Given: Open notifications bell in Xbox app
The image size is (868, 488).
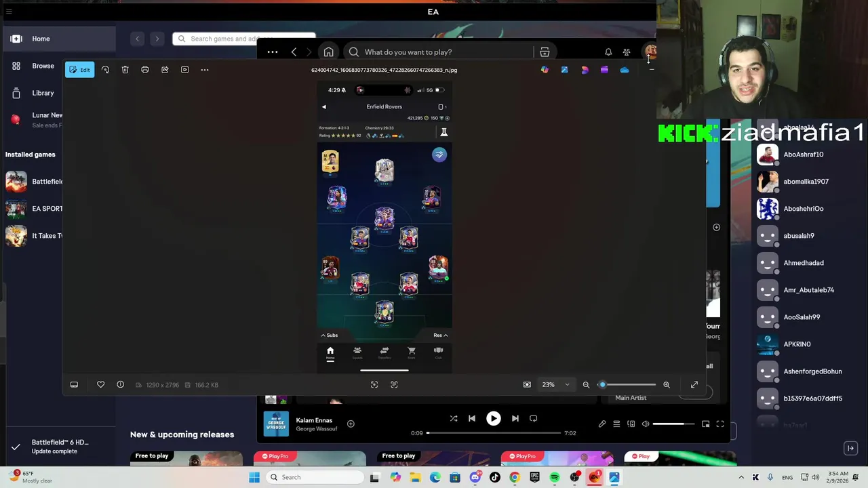Looking at the screenshot, I should click(x=608, y=52).
